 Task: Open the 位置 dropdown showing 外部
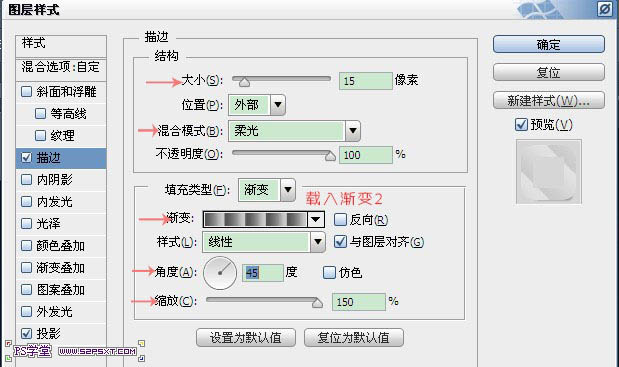[x=257, y=105]
